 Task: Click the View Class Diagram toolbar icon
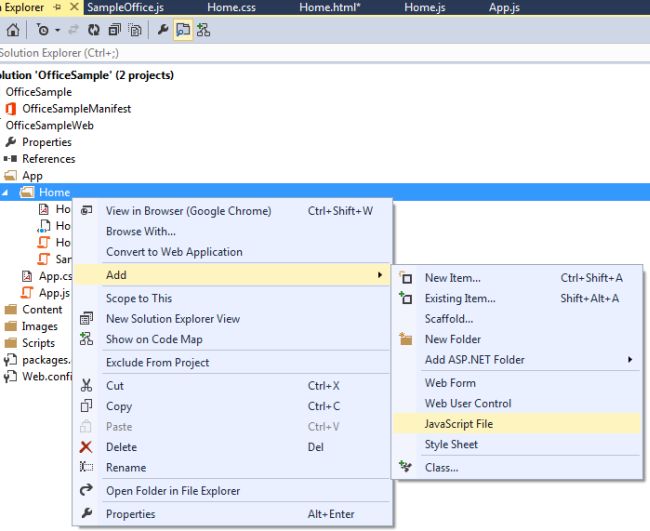point(203,30)
